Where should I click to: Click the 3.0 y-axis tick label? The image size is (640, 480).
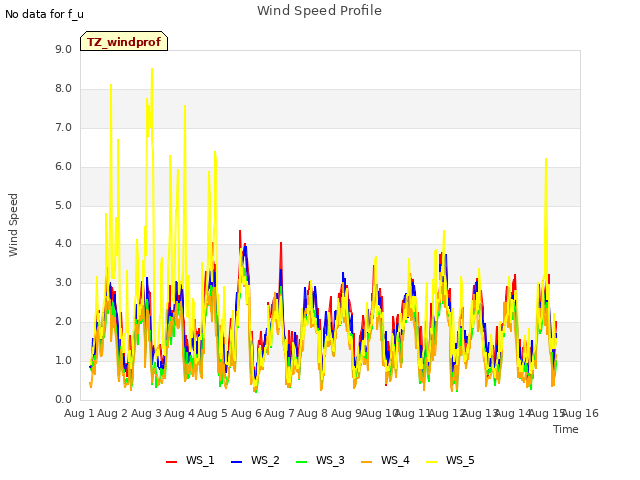(63, 283)
